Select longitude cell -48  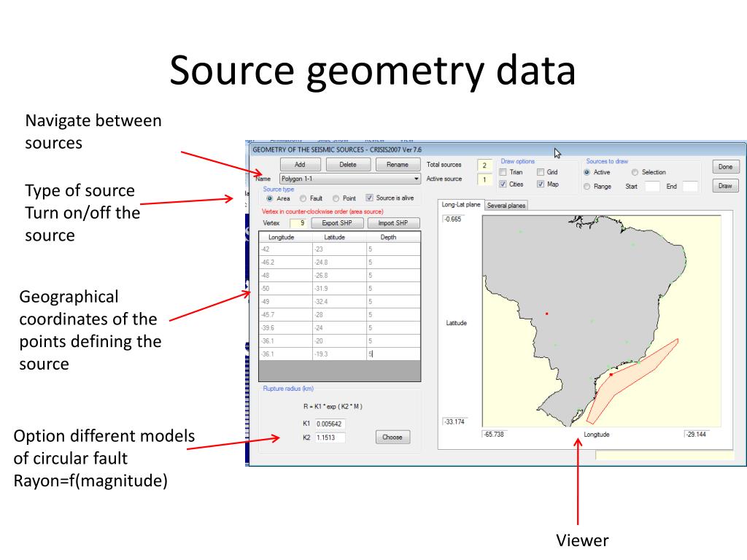coord(286,275)
